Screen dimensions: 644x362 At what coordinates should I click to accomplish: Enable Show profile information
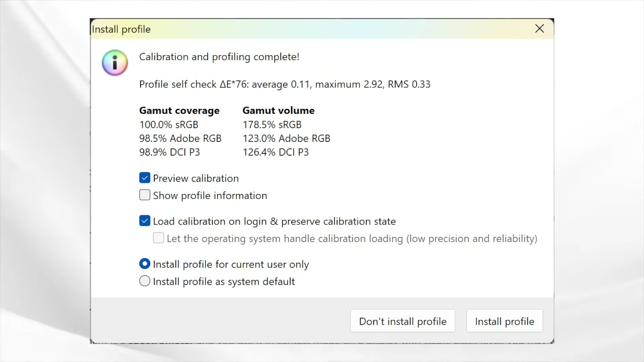tap(145, 195)
